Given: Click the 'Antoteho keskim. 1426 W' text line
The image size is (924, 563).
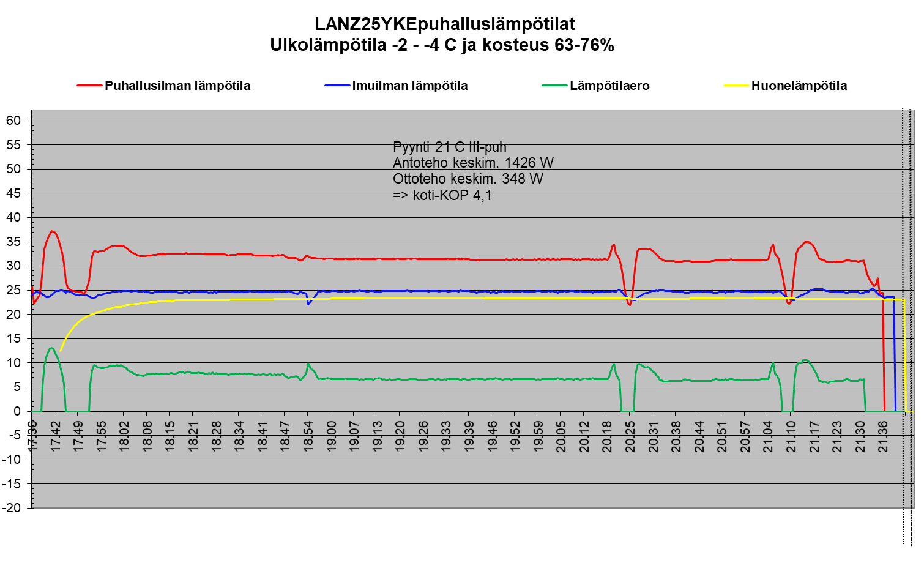Looking at the screenshot, I should coord(473,163).
